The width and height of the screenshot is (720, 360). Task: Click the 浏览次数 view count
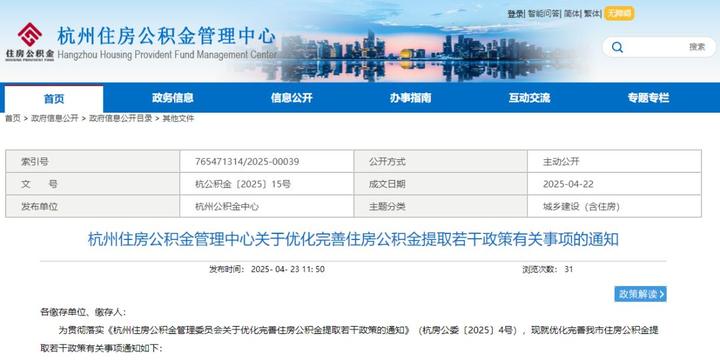point(547,269)
